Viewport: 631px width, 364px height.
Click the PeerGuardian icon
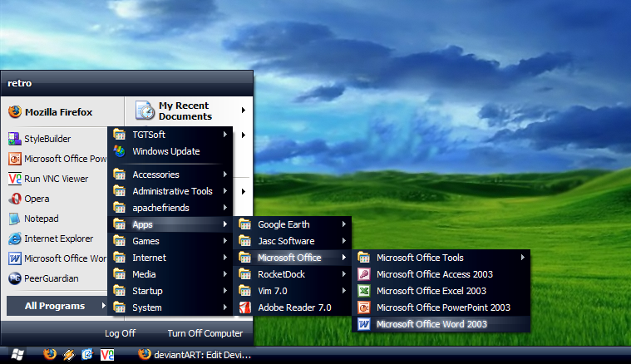(15, 278)
